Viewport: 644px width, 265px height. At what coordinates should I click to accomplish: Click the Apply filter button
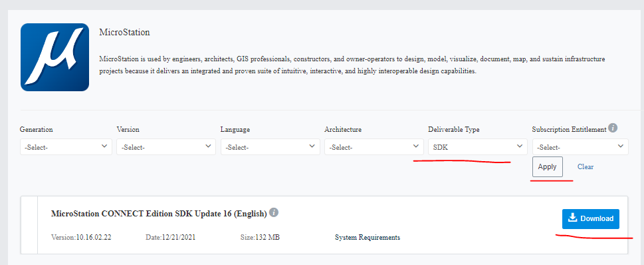[548, 166]
